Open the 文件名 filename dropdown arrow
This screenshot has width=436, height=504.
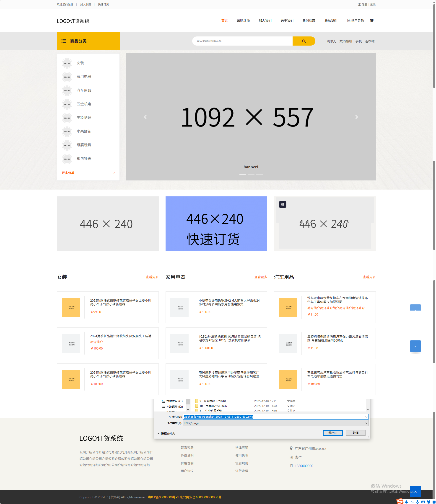pos(366,417)
